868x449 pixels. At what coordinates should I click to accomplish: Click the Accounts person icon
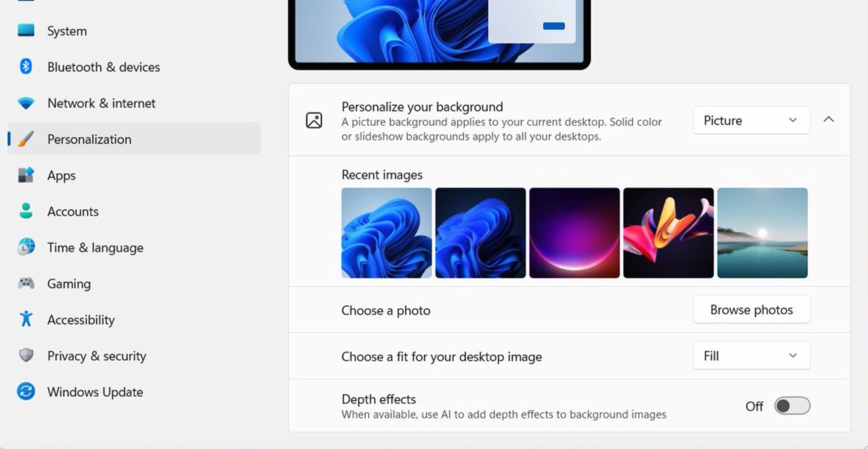(26, 211)
